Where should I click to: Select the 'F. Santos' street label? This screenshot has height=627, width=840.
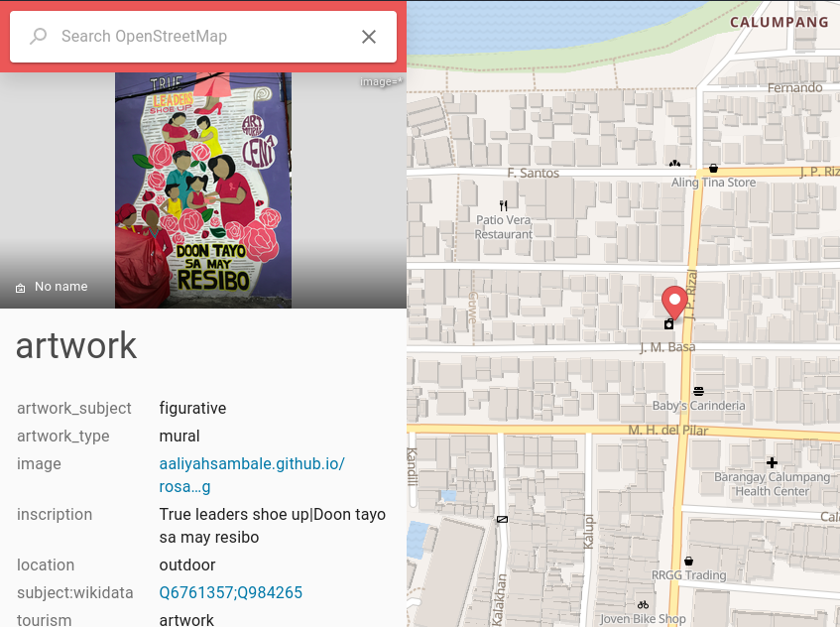533,173
